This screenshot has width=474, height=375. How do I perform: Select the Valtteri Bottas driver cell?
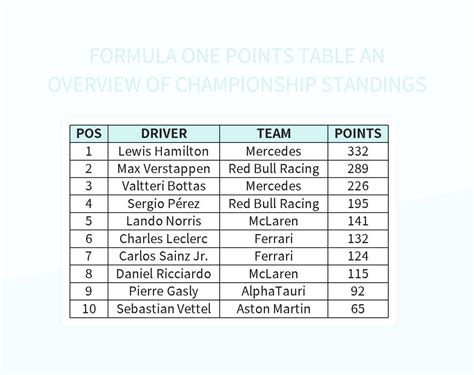click(164, 186)
